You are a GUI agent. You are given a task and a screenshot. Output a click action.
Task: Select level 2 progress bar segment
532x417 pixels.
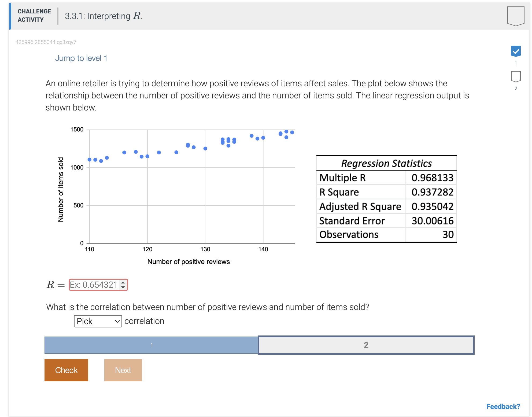pos(366,345)
